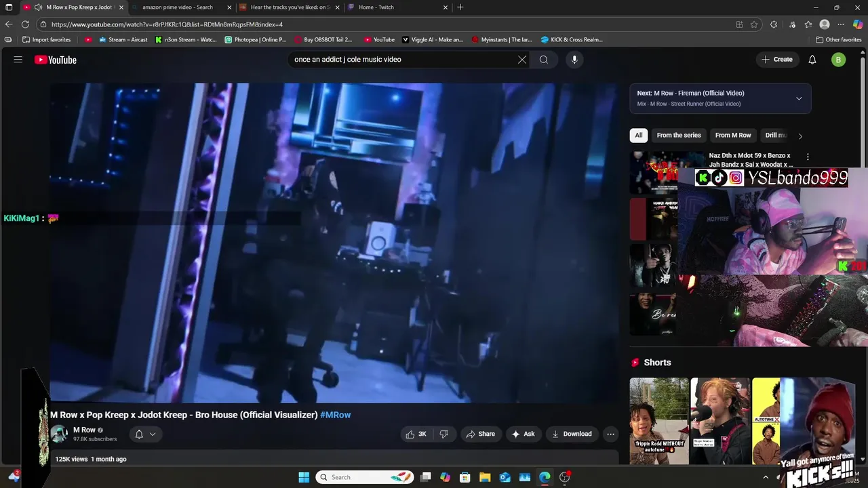Screen dimensions: 868x488
Task: Open Photopea bookmark
Action: pos(256,39)
